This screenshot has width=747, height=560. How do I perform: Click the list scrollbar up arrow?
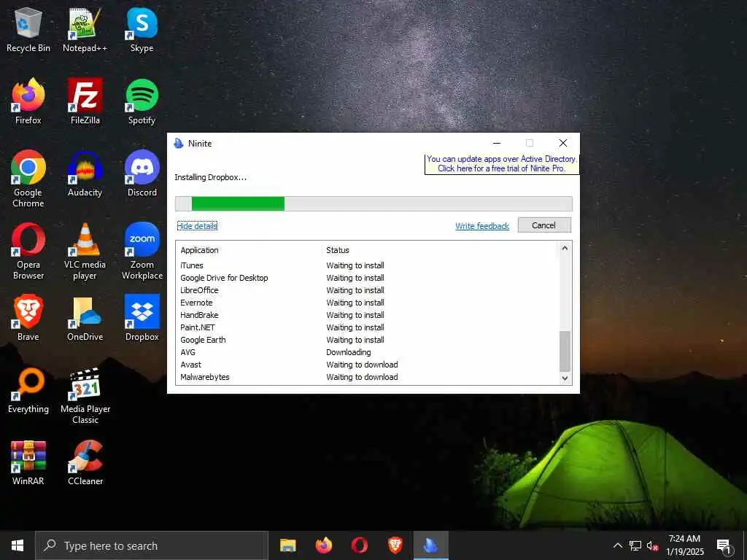tap(565, 248)
